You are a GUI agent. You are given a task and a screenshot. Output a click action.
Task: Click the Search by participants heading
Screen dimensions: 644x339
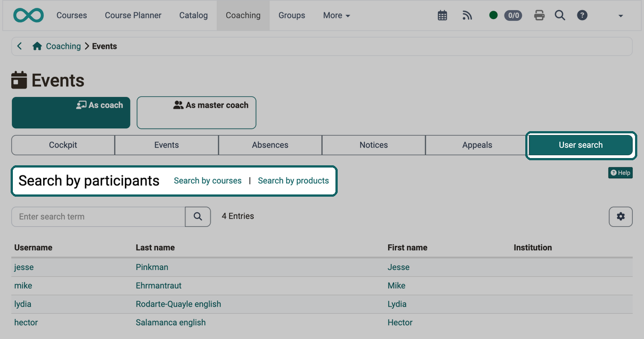coord(88,181)
